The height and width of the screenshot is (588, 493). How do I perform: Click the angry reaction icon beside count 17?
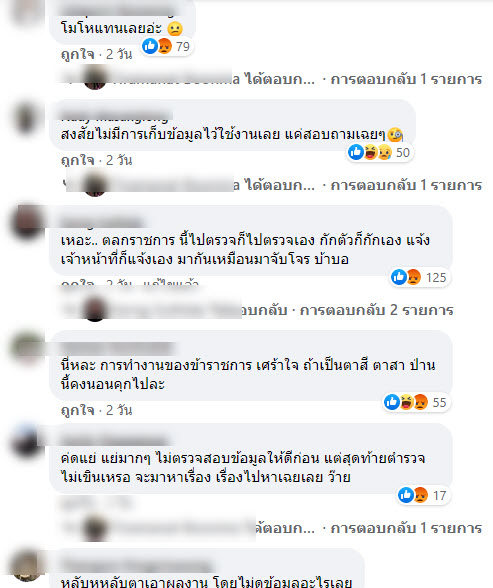pos(421,495)
